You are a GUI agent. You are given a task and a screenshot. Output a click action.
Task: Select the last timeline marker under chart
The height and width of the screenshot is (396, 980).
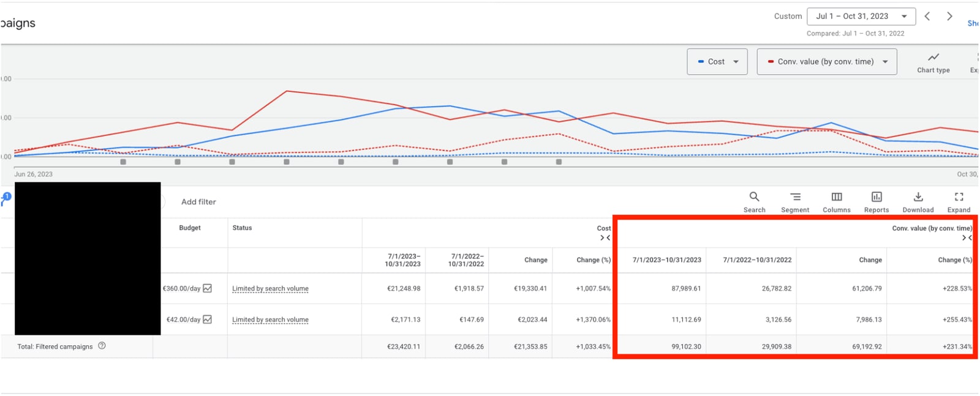(559, 162)
